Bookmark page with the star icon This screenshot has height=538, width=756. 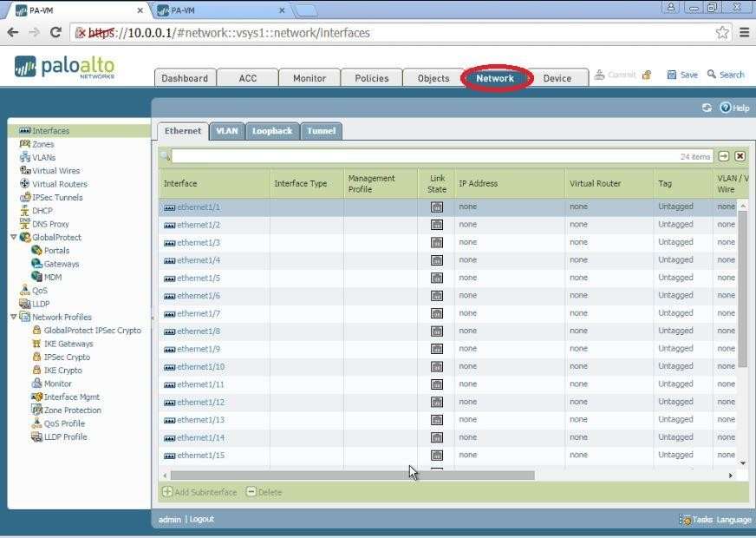(x=722, y=32)
